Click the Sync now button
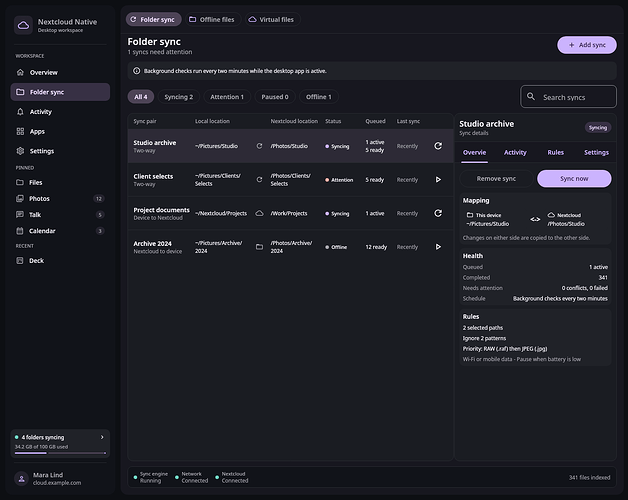This screenshot has height=500, width=628. (574, 179)
